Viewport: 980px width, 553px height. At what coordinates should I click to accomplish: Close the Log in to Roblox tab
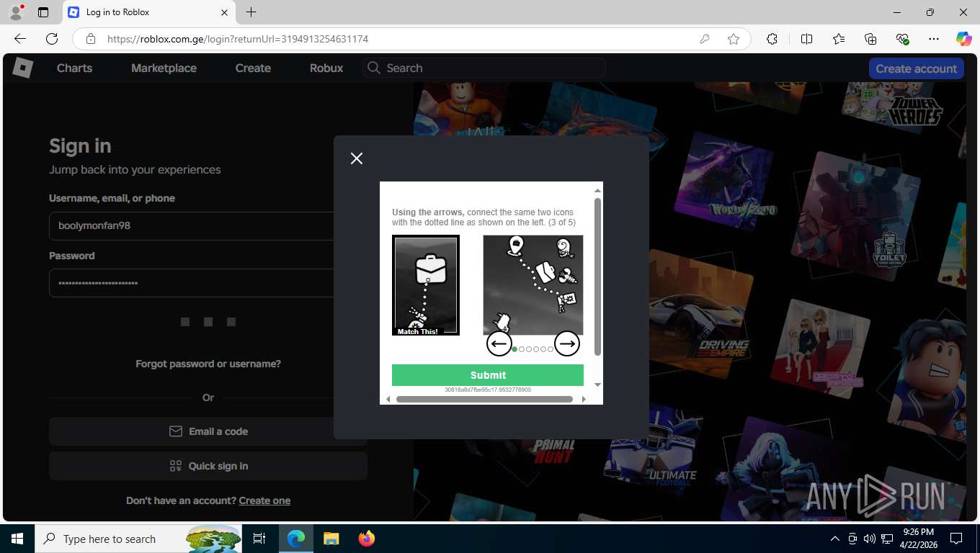coord(224,12)
